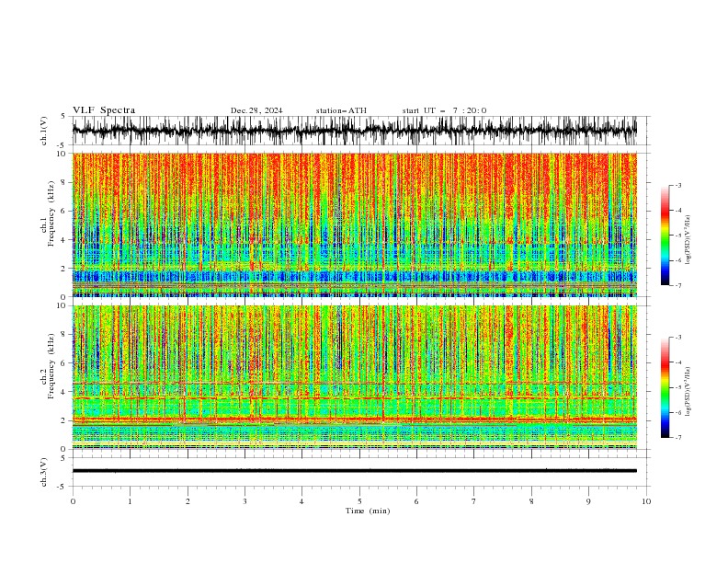Click the date 'Dec. 28, 2024'
728x563 pixels.
point(256,110)
